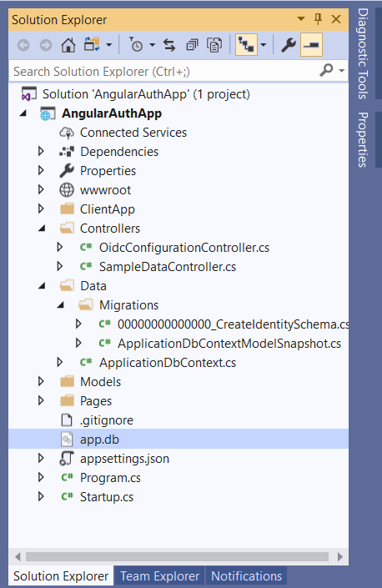Click Switch Views solution/folder icon

93,45
